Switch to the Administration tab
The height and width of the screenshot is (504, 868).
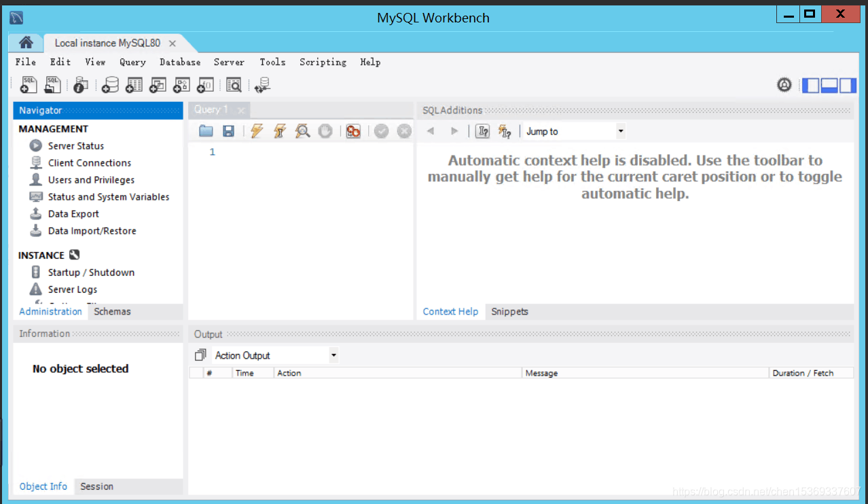50,311
